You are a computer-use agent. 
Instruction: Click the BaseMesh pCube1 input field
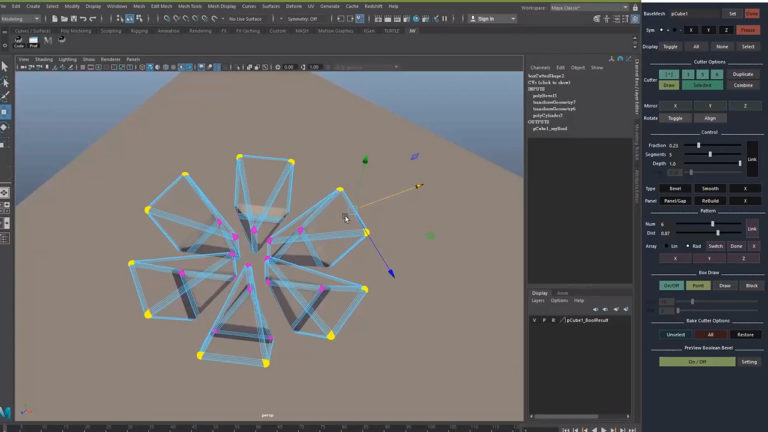pos(695,13)
